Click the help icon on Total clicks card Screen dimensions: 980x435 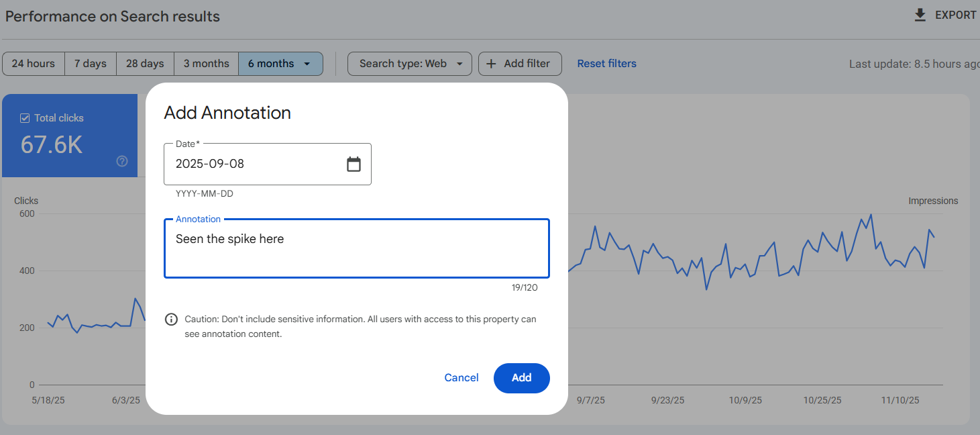(122, 161)
